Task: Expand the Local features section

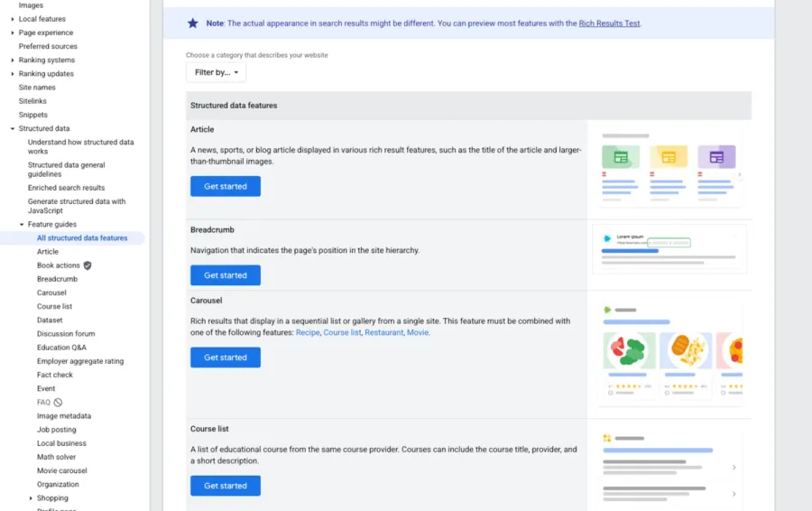Action: tap(13, 19)
